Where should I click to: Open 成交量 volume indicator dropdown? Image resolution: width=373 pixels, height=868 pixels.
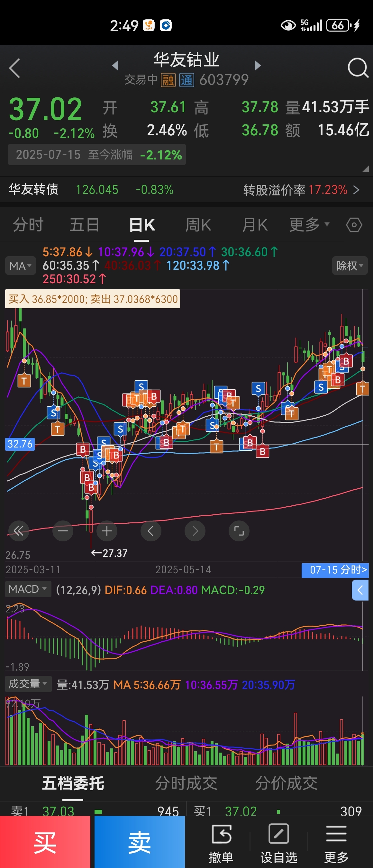click(x=28, y=684)
